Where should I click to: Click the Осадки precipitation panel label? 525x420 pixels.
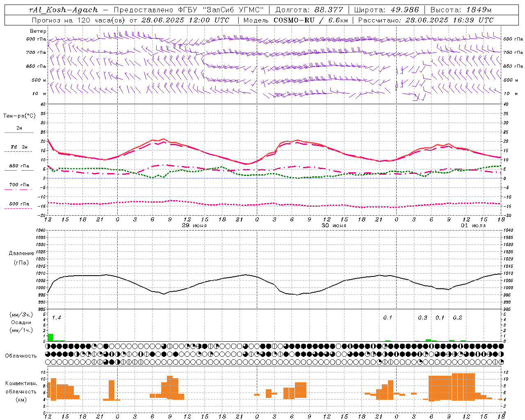tap(21, 322)
